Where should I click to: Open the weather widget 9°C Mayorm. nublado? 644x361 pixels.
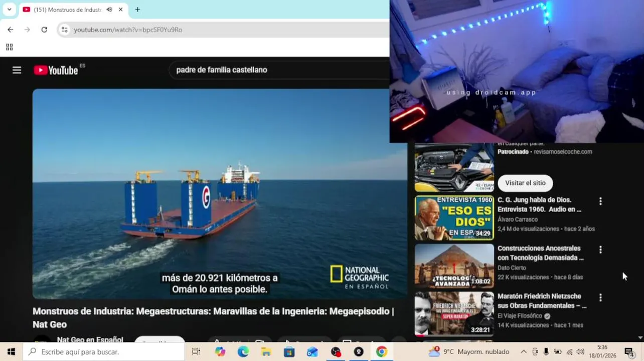[468, 352]
